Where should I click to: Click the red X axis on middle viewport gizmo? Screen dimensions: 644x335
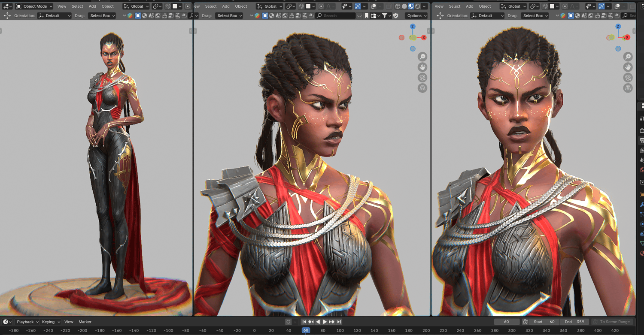424,38
